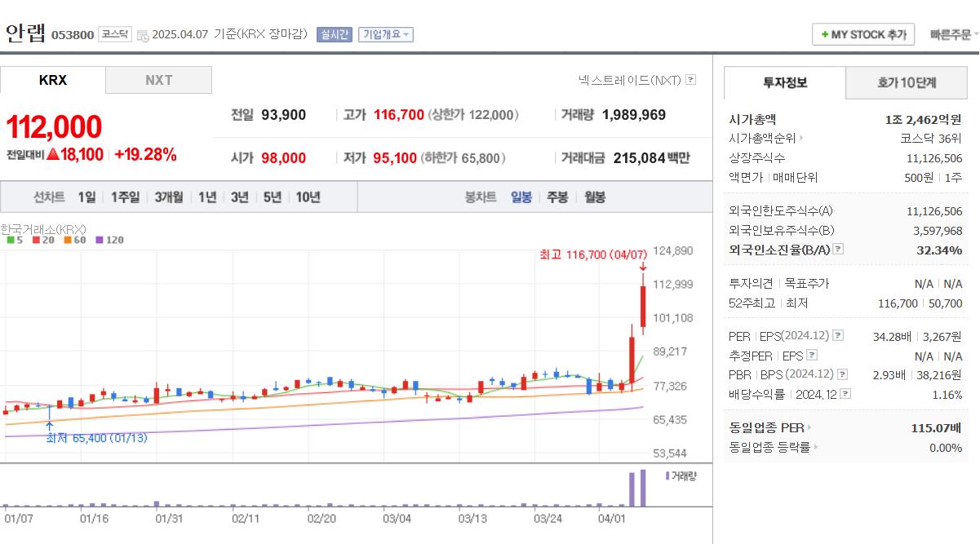The height and width of the screenshot is (544, 980).
Task: Click the orange 60-day moving average legend
Action: pos(74,240)
